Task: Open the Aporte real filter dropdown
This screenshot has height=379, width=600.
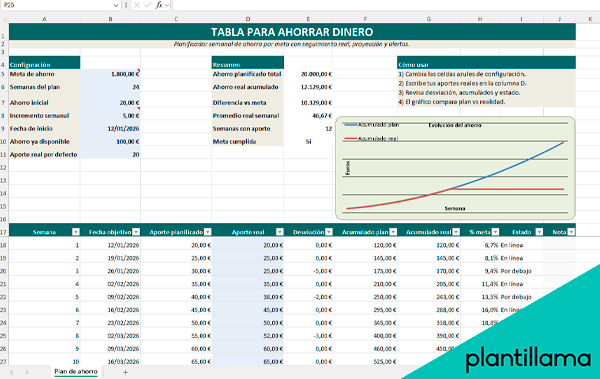Action: (280, 232)
